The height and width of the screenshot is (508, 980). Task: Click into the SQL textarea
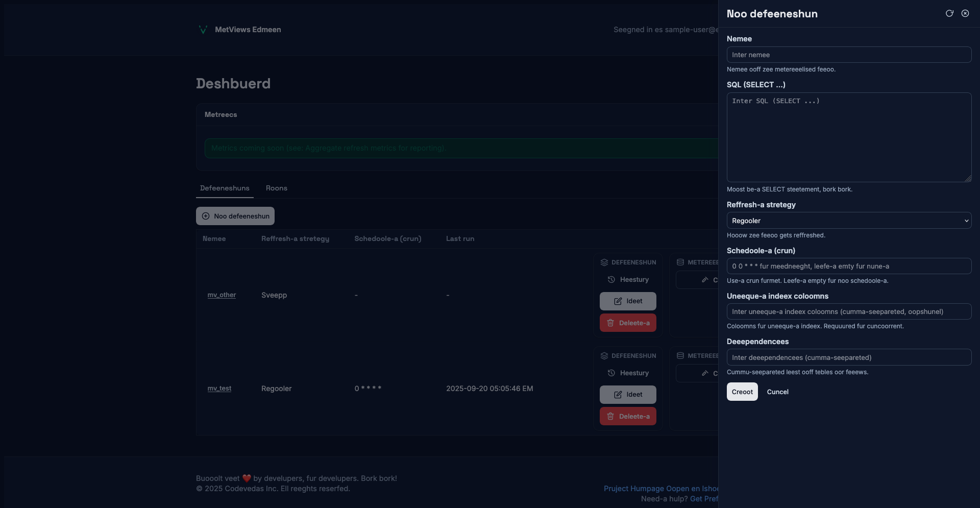[848, 137]
